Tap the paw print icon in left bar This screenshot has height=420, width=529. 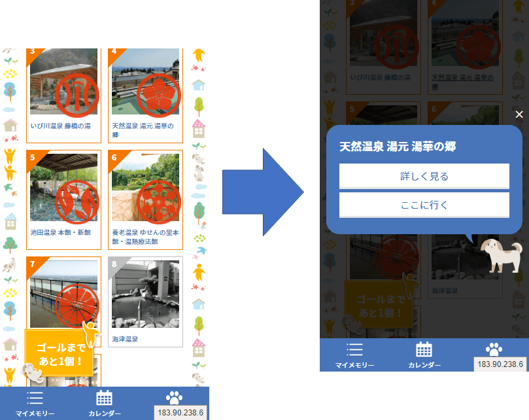point(174,398)
